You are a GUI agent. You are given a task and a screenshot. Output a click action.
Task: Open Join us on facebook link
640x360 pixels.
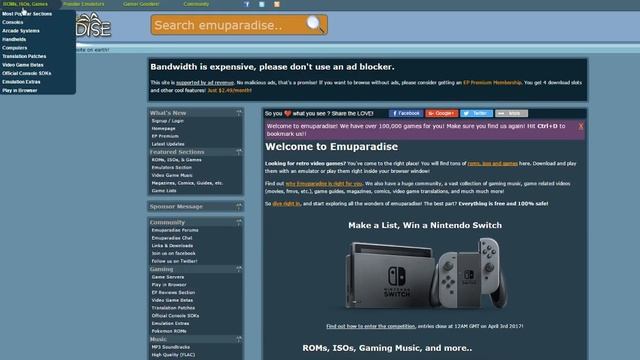tap(173, 253)
